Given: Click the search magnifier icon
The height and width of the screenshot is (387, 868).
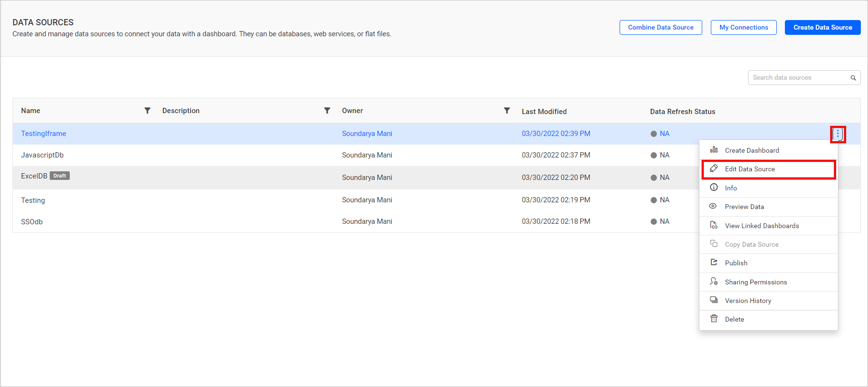Looking at the screenshot, I should point(853,78).
